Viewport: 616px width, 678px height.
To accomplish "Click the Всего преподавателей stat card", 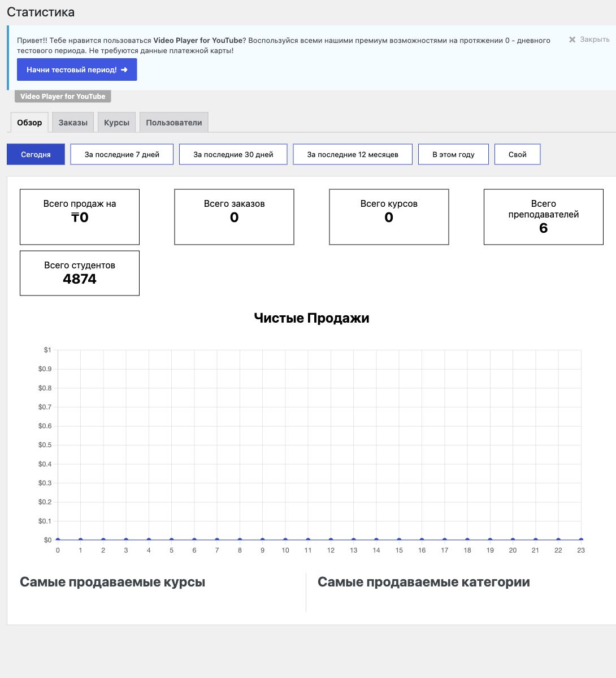I will (544, 217).
